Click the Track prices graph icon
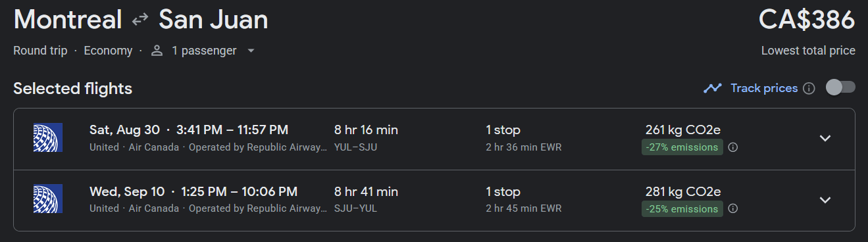The image size is (868, 242). click(x=712, y=88)
